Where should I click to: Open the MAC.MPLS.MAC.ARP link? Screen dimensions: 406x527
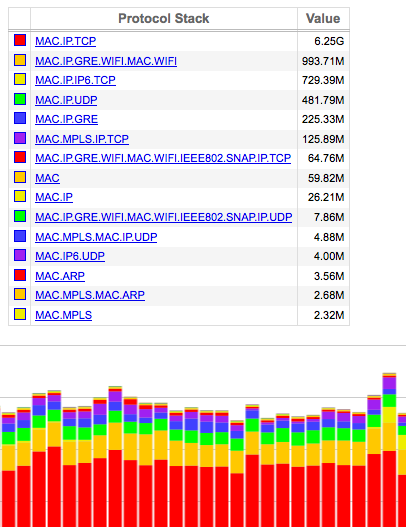click(90, 295)
